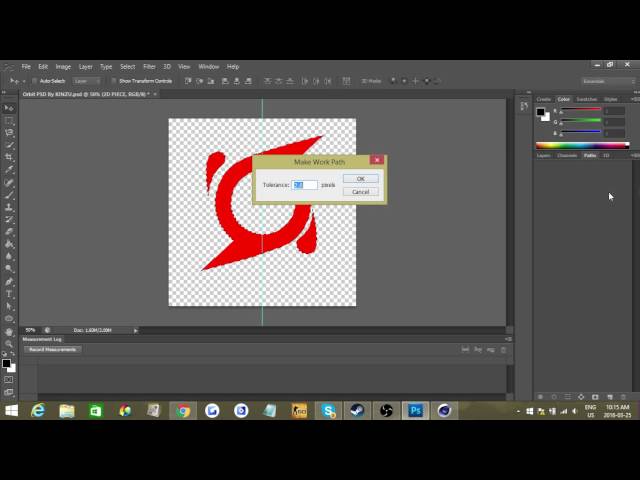
Task: Open the Filter menu
Action: click(x=149, y=67)
